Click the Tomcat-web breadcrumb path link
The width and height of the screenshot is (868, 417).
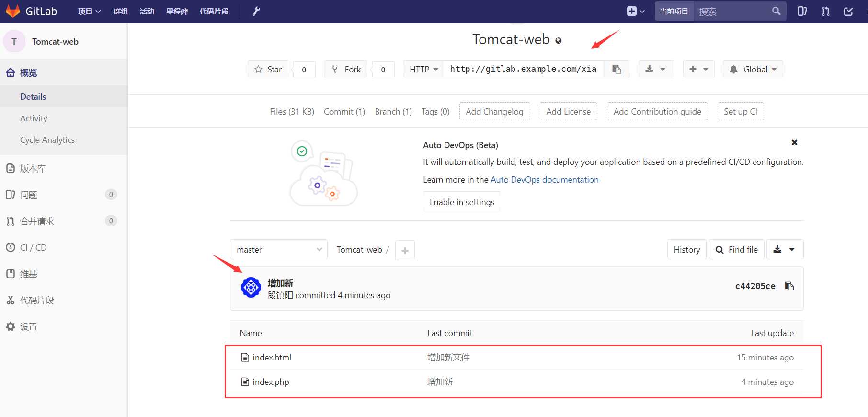pos(359,250)
